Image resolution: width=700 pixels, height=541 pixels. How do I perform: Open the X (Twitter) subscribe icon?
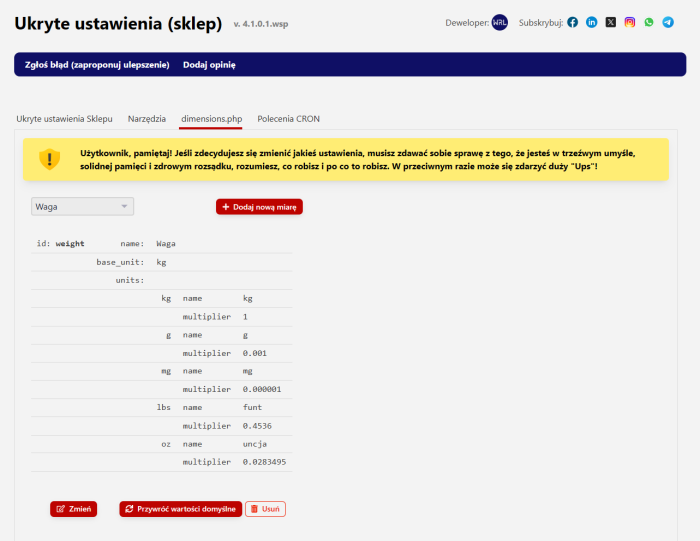click(x=611, y=22)
